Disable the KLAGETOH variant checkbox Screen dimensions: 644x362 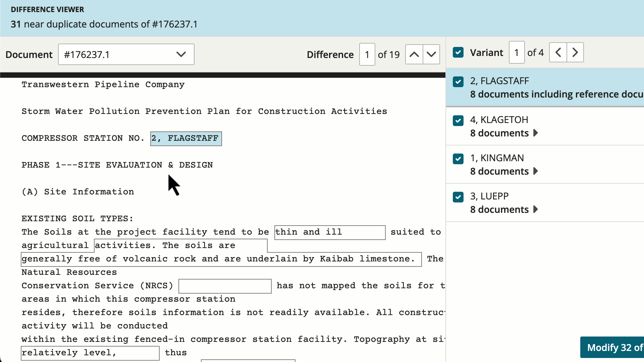[x=458, y=121]
